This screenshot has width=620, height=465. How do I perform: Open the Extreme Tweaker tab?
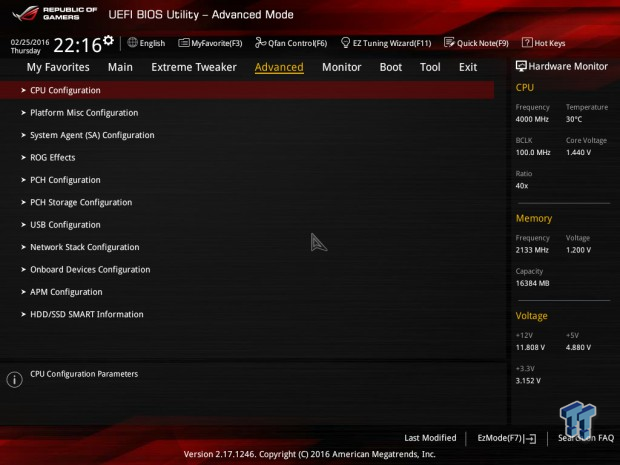click(194, 67)
